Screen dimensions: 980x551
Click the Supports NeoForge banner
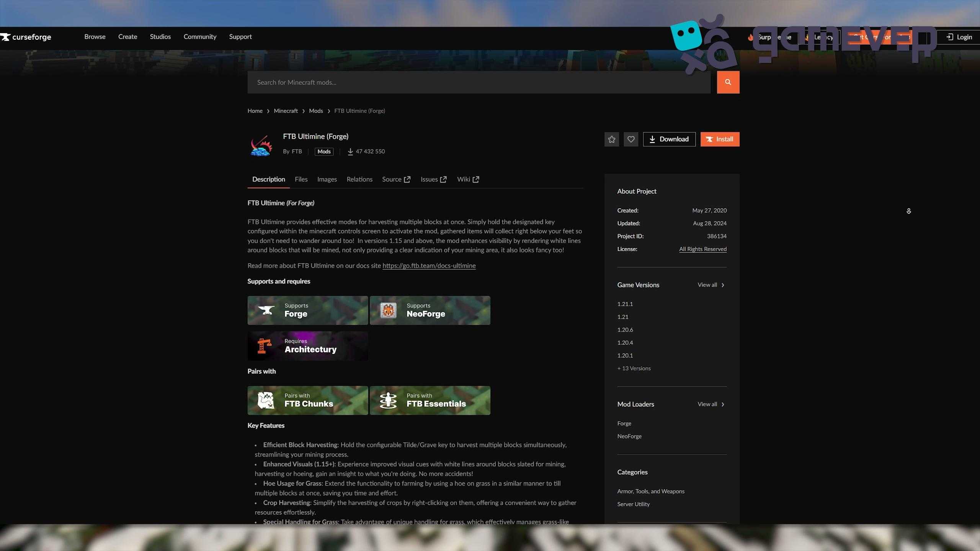430,310
